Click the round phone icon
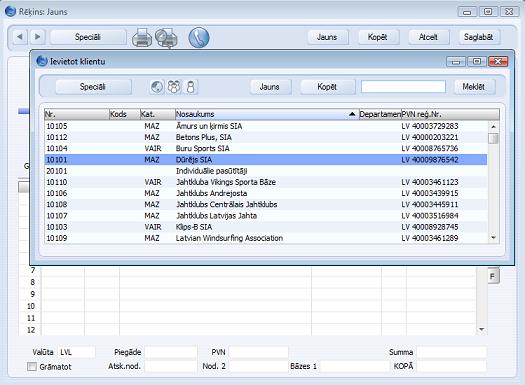The height and width of the screenshot is (385, 525). (x=199, y=37)
